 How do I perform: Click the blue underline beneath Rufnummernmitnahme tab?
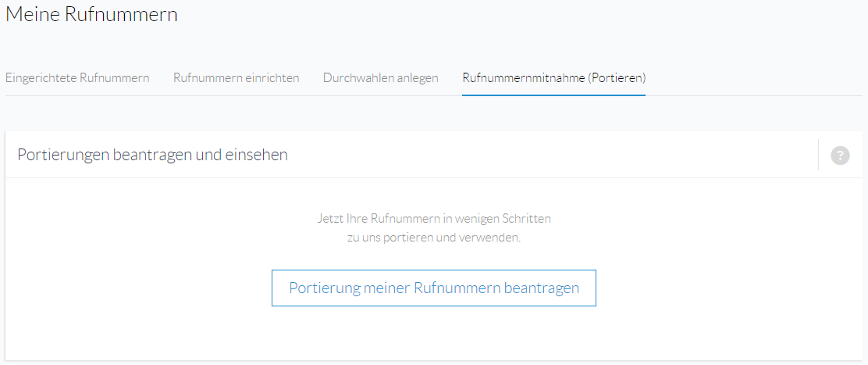[554, 95]
